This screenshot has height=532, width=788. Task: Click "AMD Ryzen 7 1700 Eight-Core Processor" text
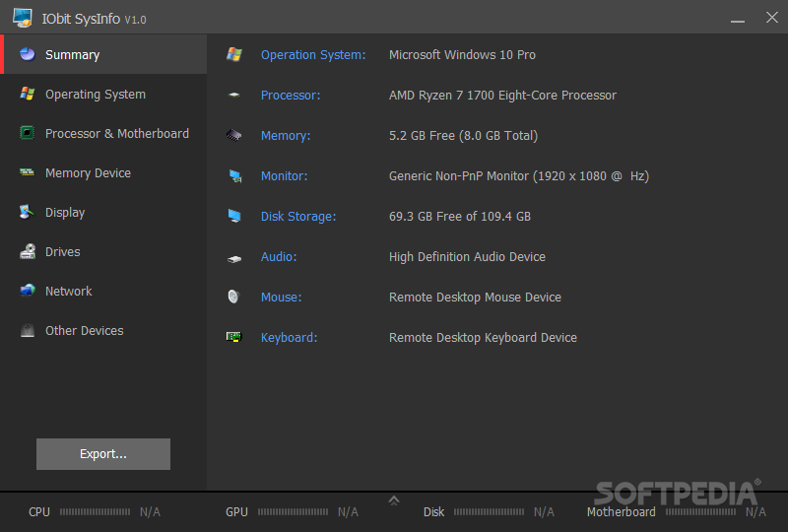pos(502,95)
